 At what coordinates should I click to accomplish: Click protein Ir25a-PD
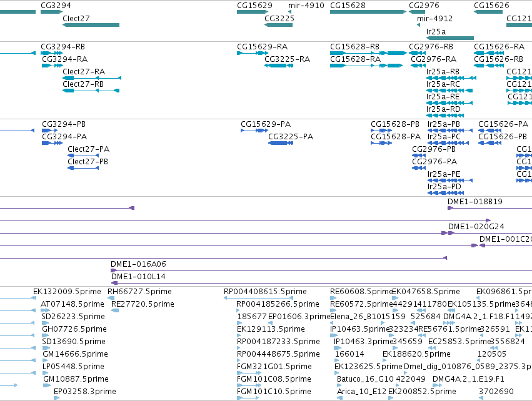444,187
